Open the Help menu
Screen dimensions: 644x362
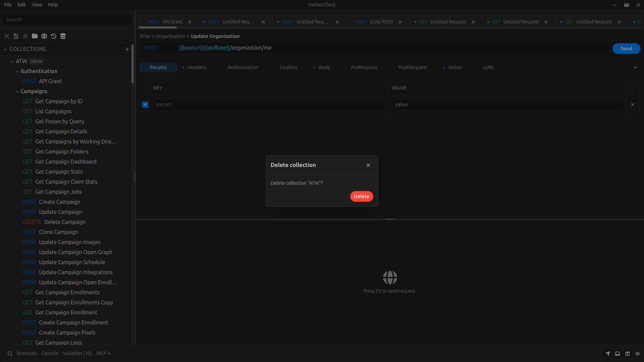point(53,5)
